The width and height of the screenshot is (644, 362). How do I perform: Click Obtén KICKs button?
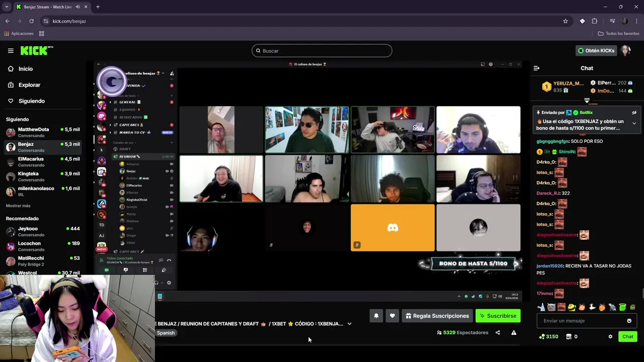click(596, 51)
